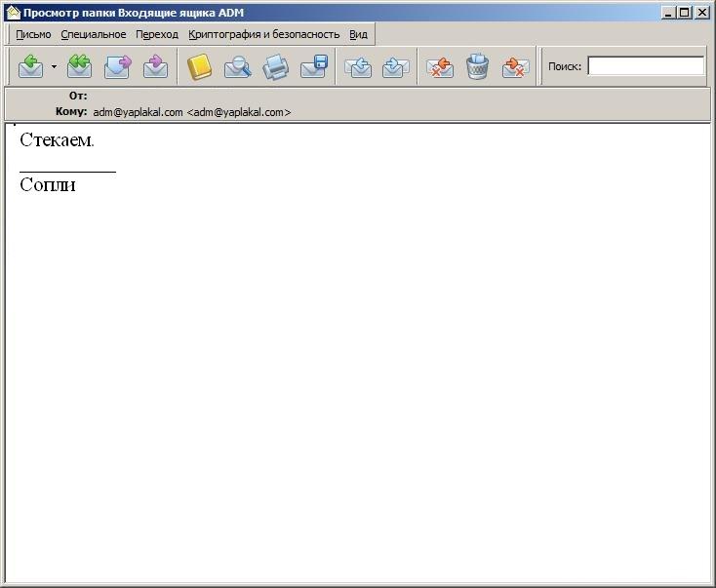The width and height of the screenshot is (716, 588).
Task: Go to previous message envelope icon
Action: [358, 66]
